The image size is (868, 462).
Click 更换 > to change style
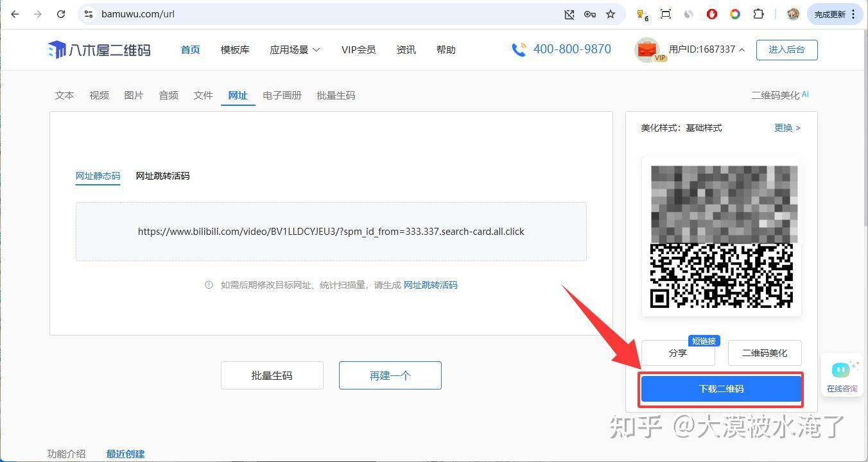click(787, 128)
